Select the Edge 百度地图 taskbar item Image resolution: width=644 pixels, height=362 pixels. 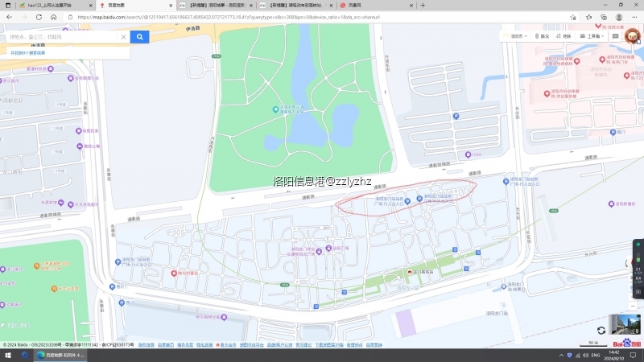60,355
